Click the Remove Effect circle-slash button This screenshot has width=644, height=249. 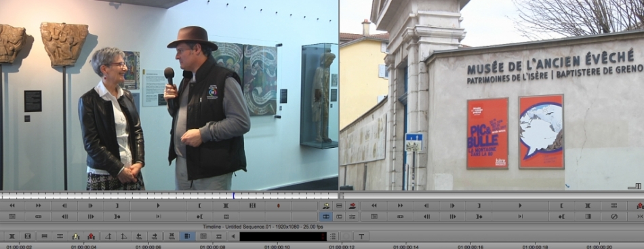click(614, 216)
